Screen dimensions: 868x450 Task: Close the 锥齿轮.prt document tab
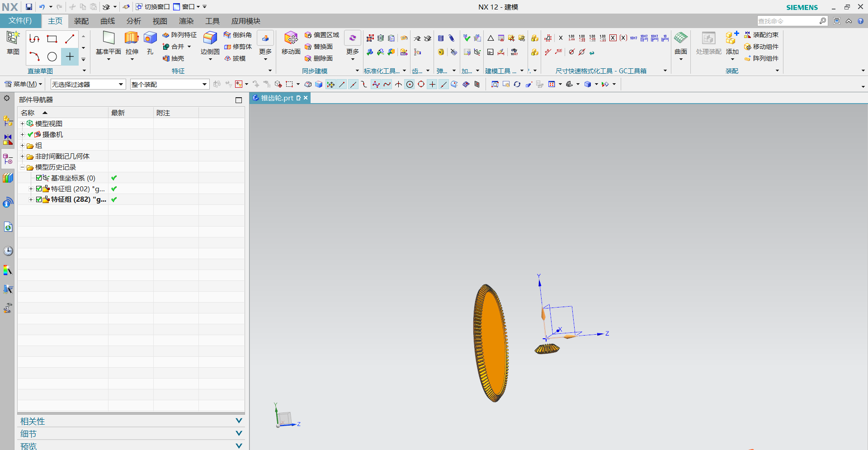306,98
